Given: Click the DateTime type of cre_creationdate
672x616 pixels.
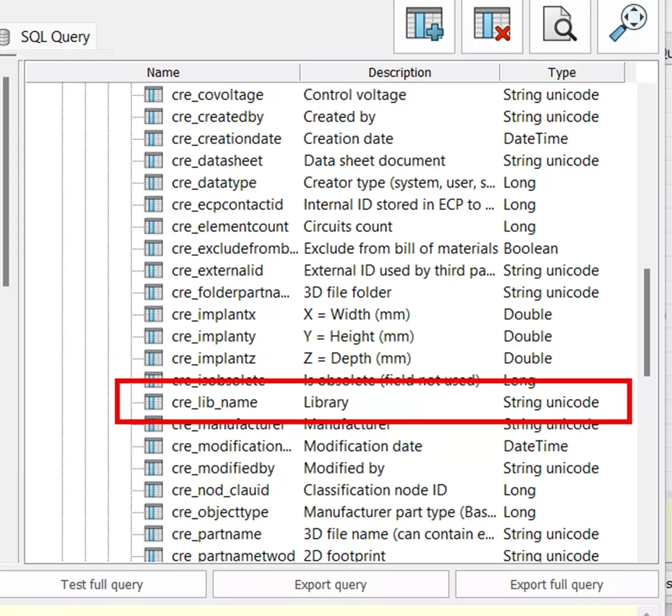Looking at the screenshot, I should 536,139.
